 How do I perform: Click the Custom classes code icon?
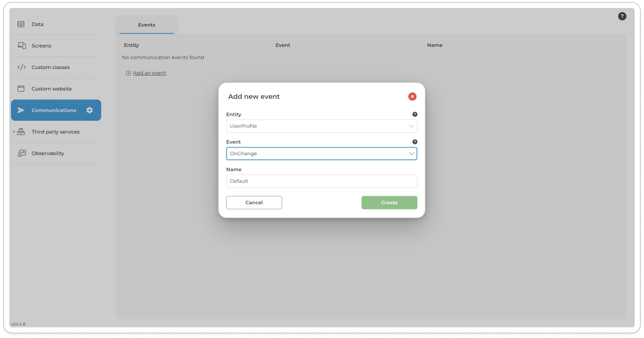tap(22, 67)
